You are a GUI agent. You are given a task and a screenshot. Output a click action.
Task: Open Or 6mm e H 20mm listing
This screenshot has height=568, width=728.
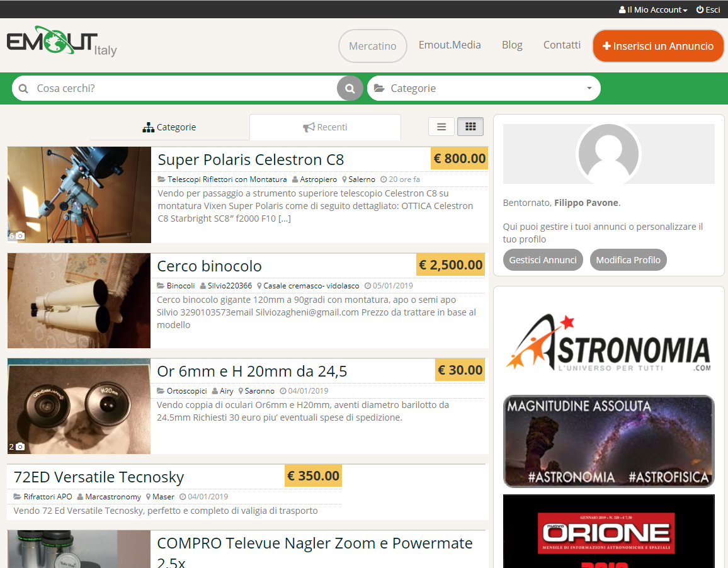click(252, 372)
